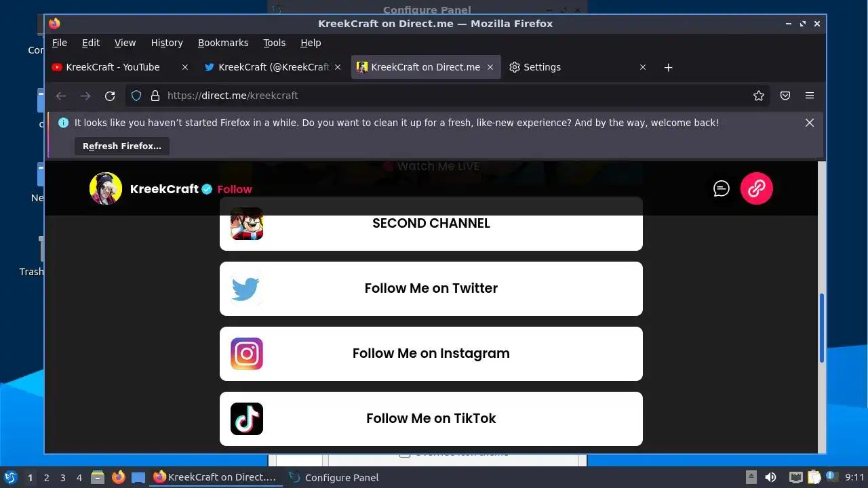Click the SECOND CHANNEL thumbnail icon

click(247, 224)
